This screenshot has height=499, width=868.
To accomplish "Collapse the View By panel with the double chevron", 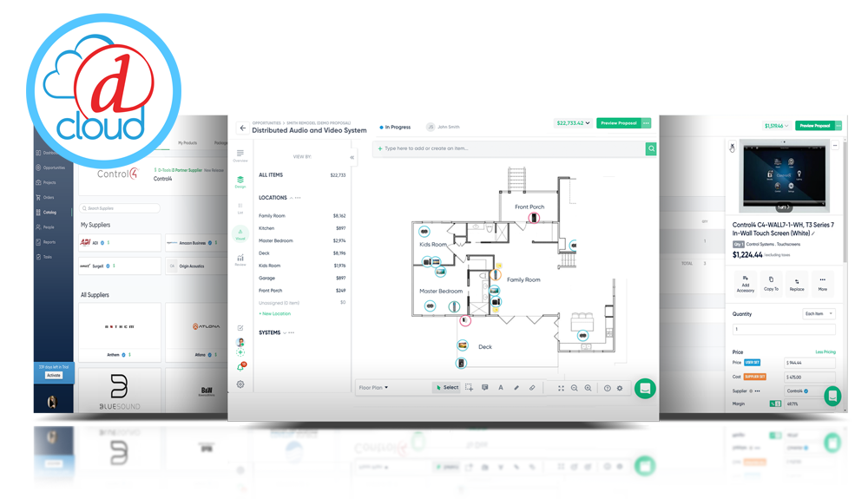I will coord(352,157).
